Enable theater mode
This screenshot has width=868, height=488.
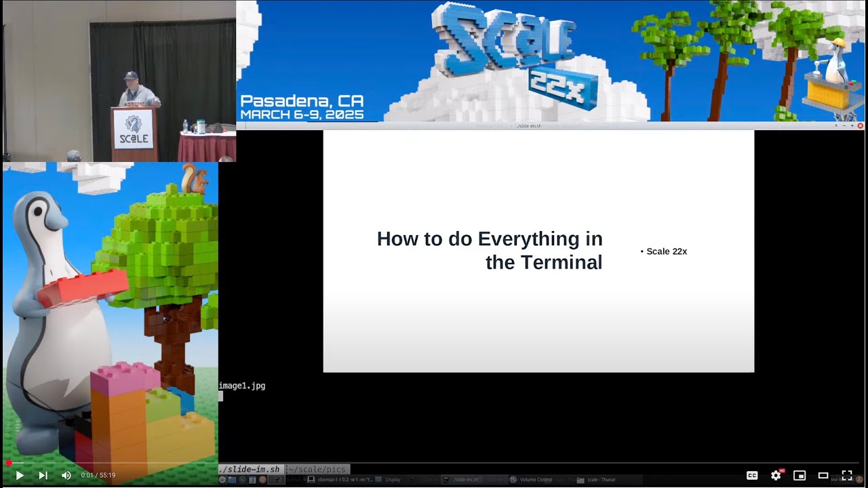(823, 475)
